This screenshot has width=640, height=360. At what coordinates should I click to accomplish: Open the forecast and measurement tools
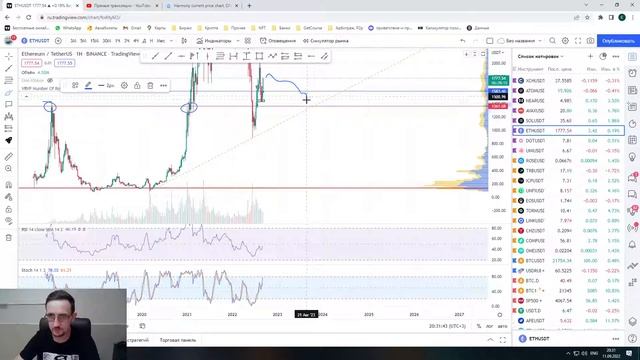(x=9, y=128)
